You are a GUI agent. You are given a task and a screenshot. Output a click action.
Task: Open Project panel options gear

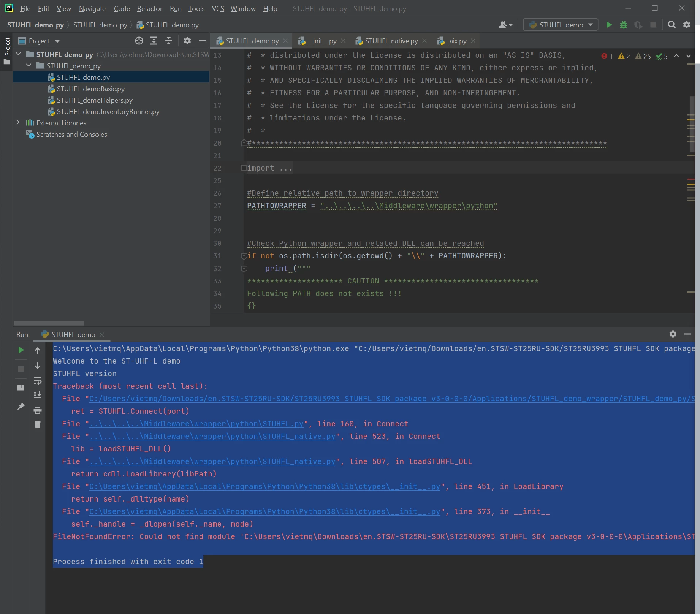coord(187,41)
